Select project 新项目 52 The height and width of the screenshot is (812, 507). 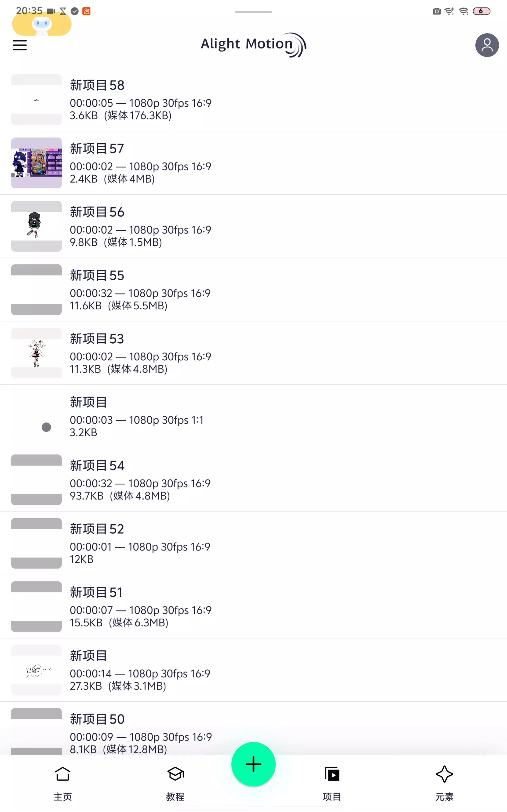click(x=141, y=543)
